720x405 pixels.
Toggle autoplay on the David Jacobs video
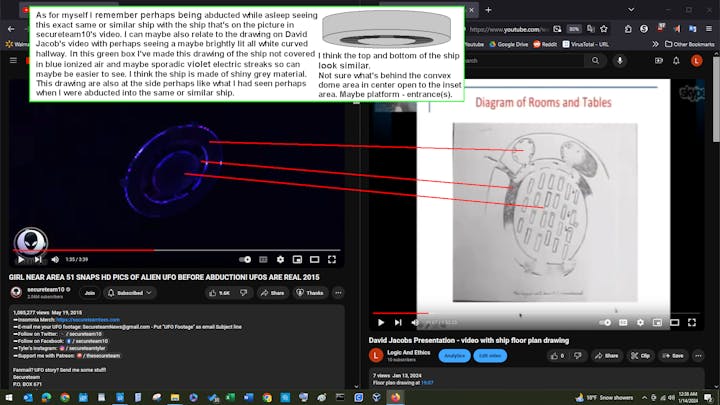pos(606,322)
